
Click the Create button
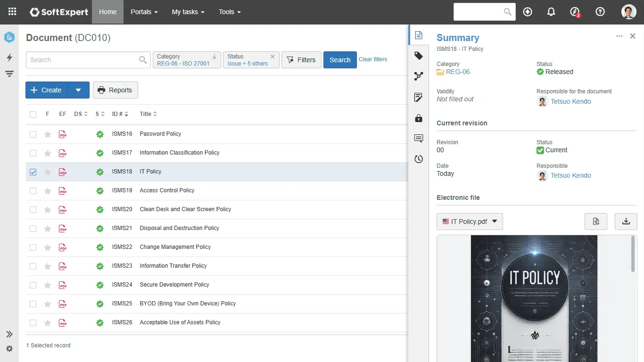click(46, 90)
